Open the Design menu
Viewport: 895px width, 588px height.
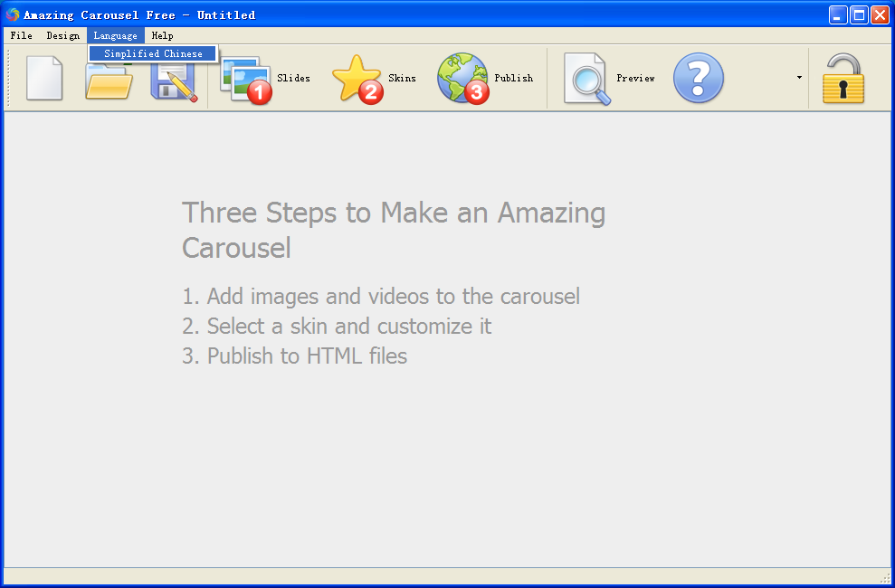(62, 35)
